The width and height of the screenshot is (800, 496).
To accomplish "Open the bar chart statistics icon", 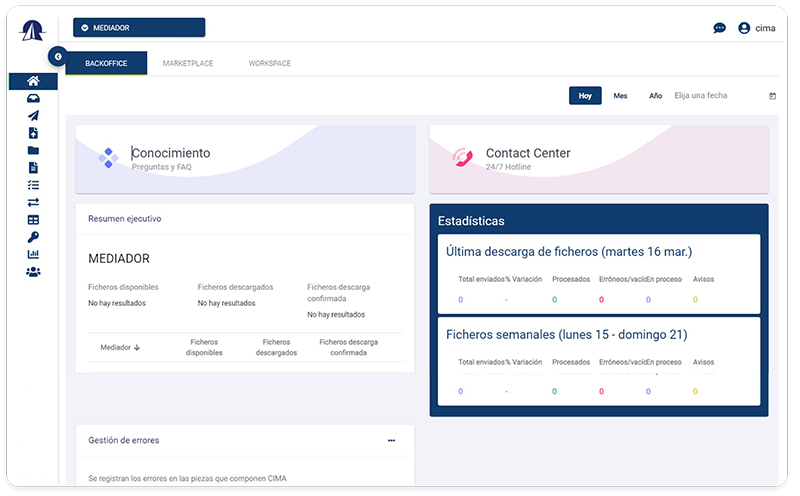I will click(x=33, y=254).
